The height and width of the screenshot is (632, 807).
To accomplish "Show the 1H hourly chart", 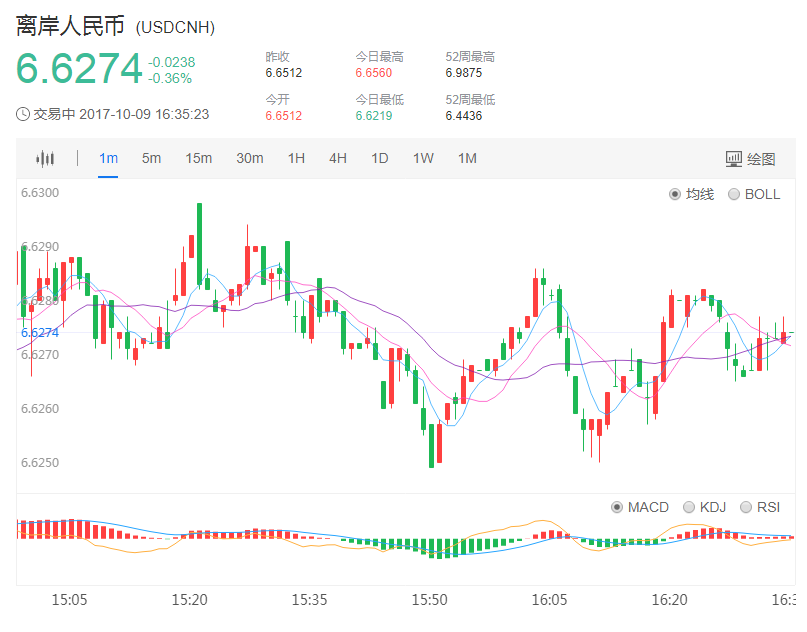I will tap(296, 158).
